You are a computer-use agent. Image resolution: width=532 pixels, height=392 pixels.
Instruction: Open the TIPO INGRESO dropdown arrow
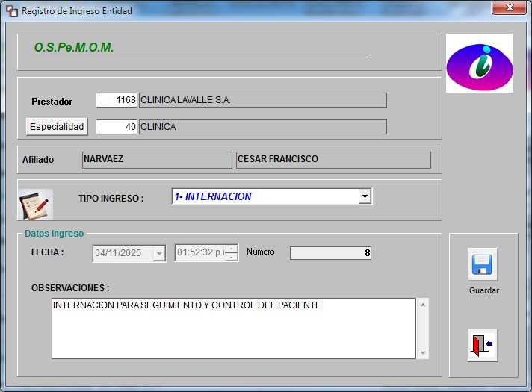coord(365,196)
